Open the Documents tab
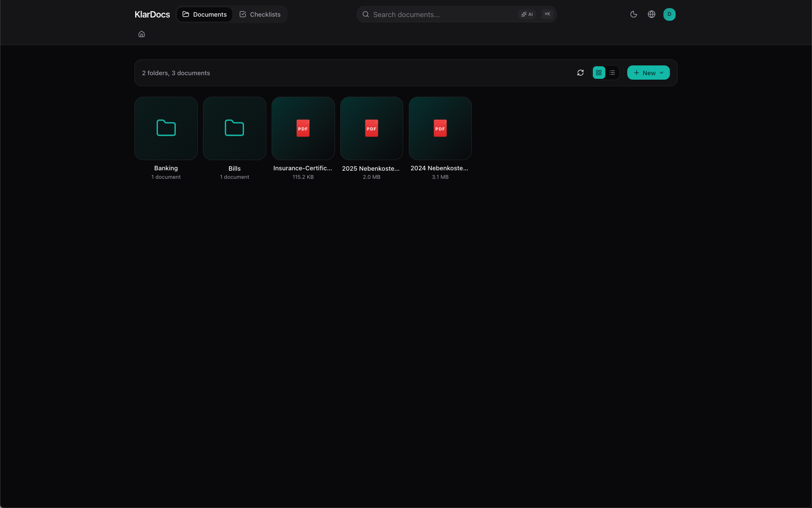The height and width of the screenshot is (508, 812). pos(205,14)
